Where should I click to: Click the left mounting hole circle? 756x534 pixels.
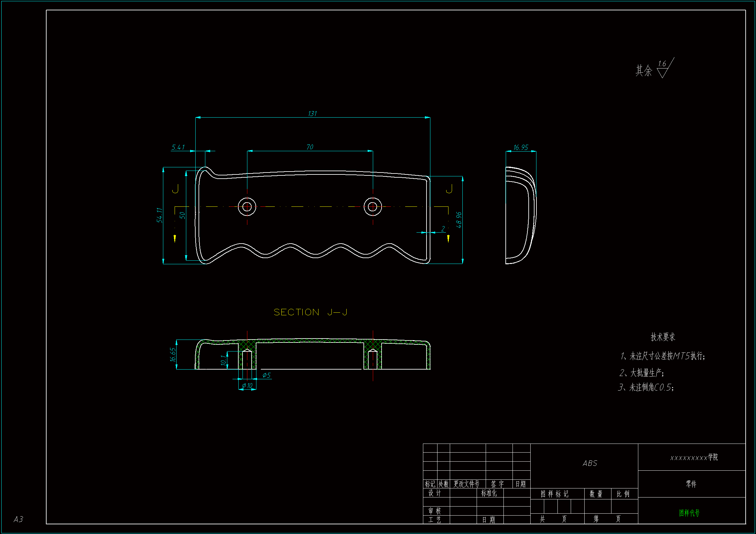tap(247, 207)
